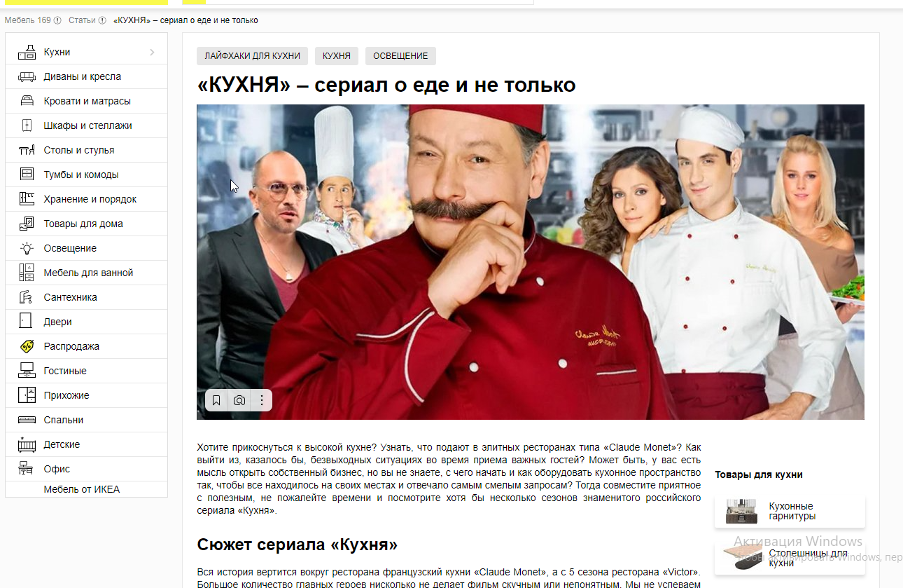Image resolution: width=904 pixels, height=588 pixels.
Task: Click the icon for Гостиные
Action: tap(27, 371)
